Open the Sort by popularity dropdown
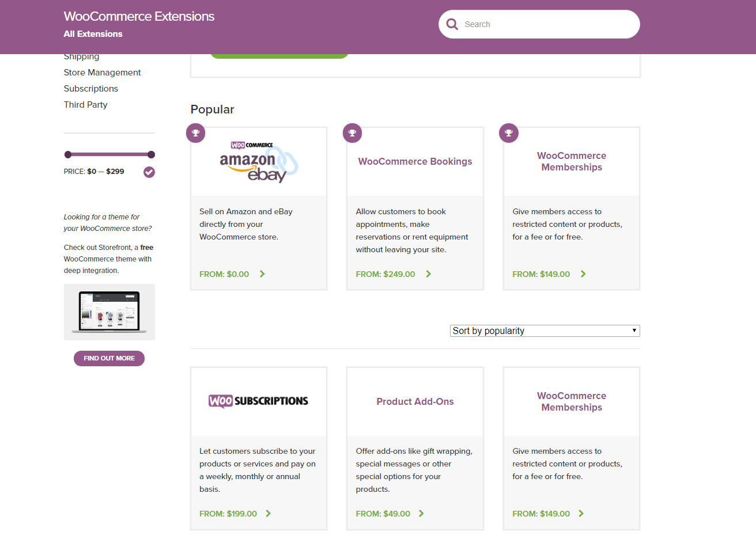Viewport: 756px width, 539px height. click(x=545, y=331)
